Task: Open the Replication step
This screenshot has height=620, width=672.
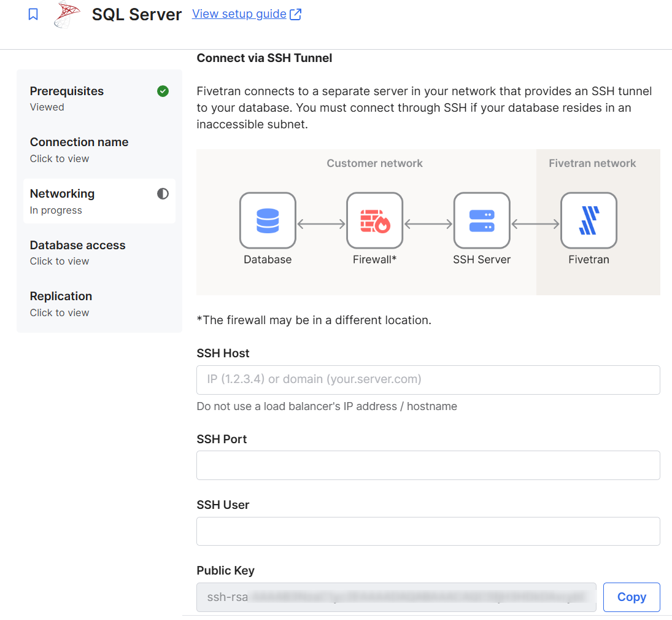Action: [99, 304]
